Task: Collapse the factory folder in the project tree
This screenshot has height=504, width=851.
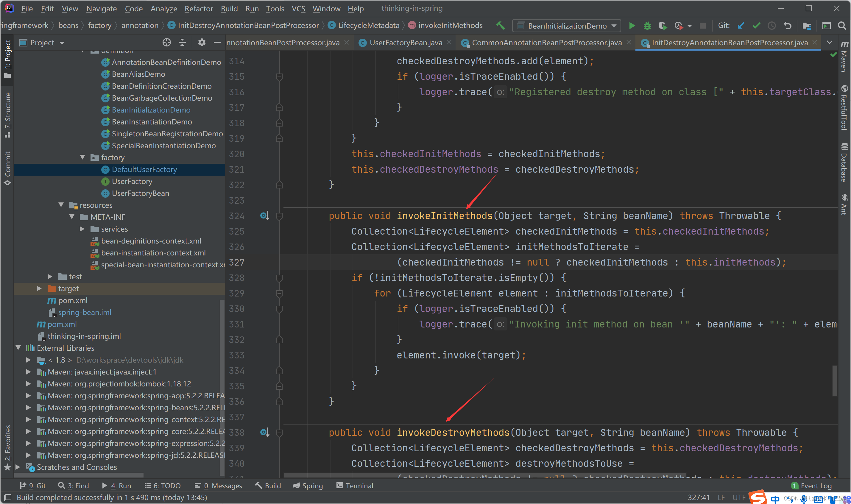Action: click(x=82, y=157)
